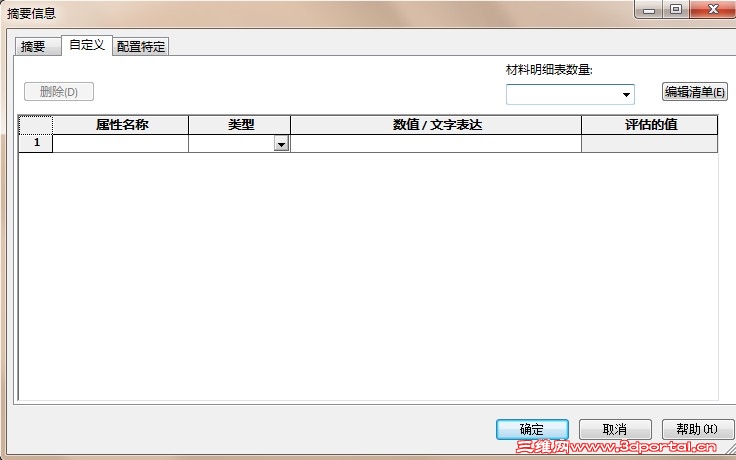Click the 类型 column header
736x460 pixels.
pos(239,125)
